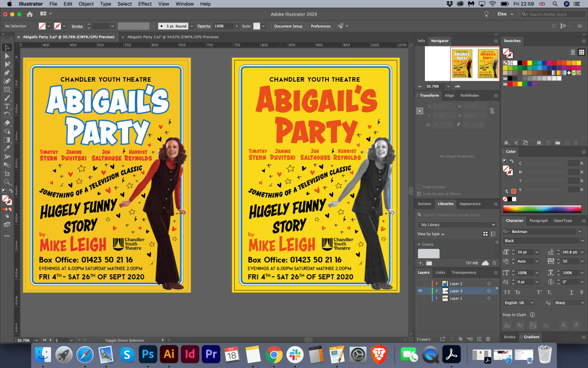Enable the Scale Corners checkbox
This screenshot has height=368, width=588.
tap(419, 187)
